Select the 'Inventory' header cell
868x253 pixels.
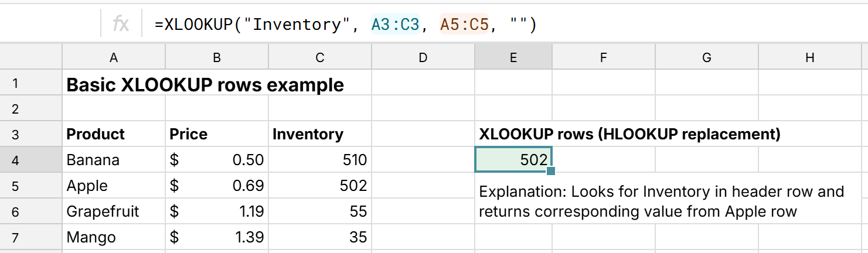click(319, 134)
